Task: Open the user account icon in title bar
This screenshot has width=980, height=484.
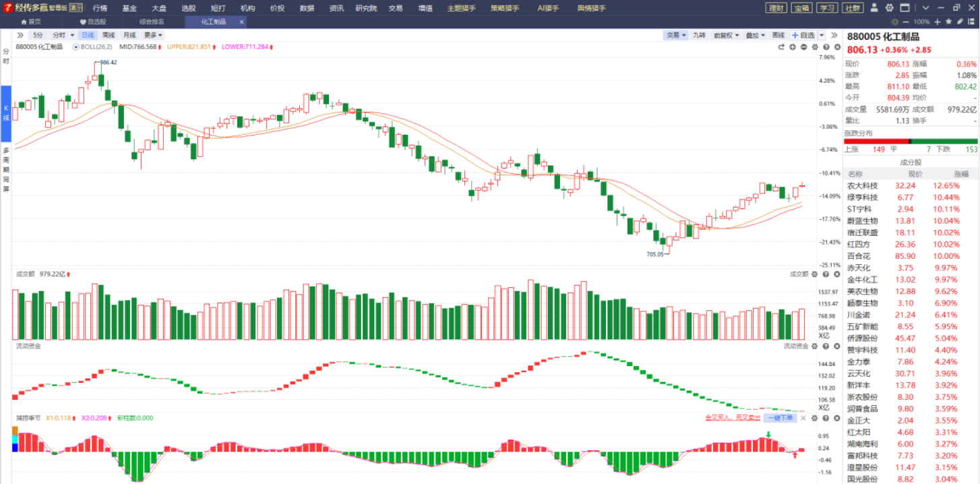Action: pos(874,7)
